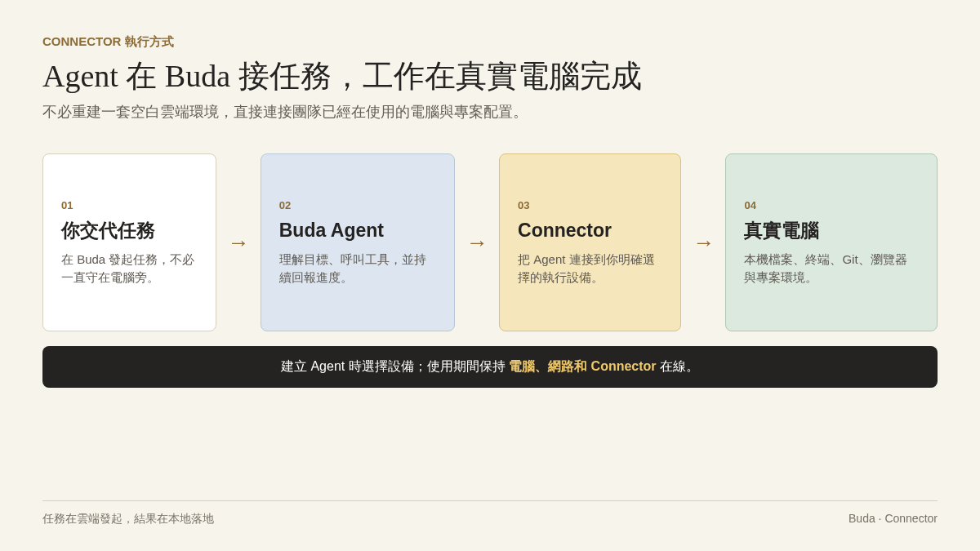Click step number 03
The height and width of the screenshot is (551, 980).
523,206
